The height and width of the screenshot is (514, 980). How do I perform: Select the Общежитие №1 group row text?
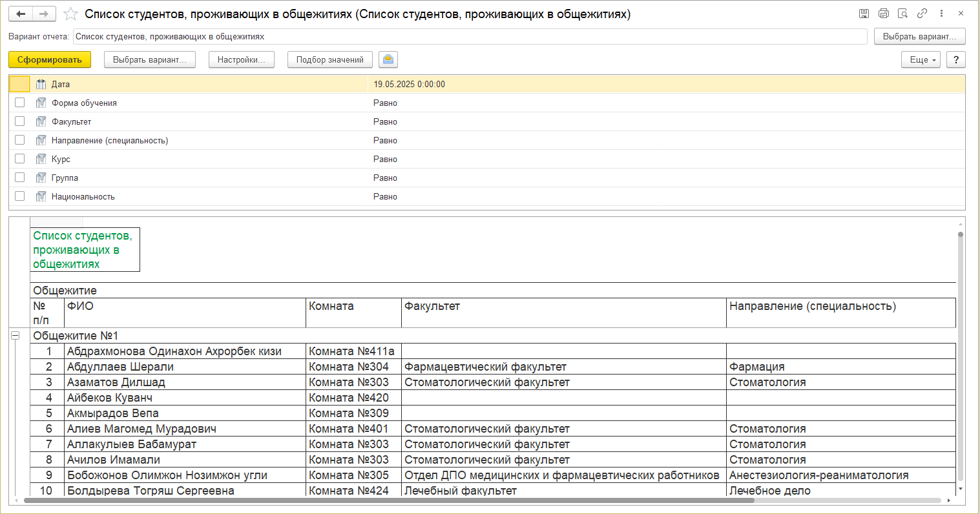coord(76,336)
